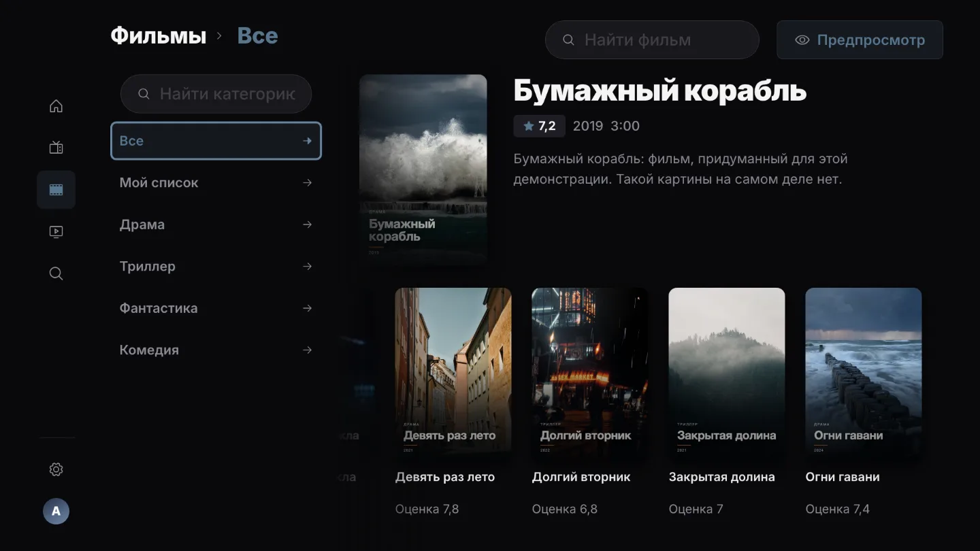Open the live TV section icon
This screenshot has width=980, height=551.
[x=56, y=148]
